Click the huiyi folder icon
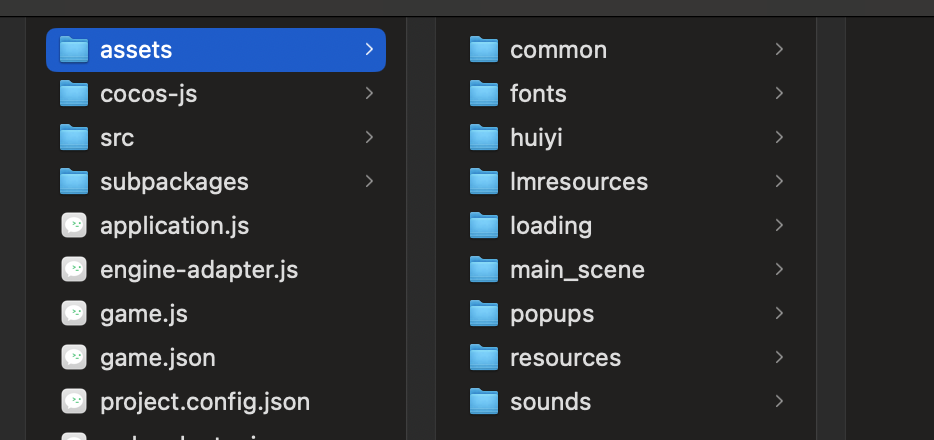Image resolution: width=934 pixels, height=440 pixels. 484,137
